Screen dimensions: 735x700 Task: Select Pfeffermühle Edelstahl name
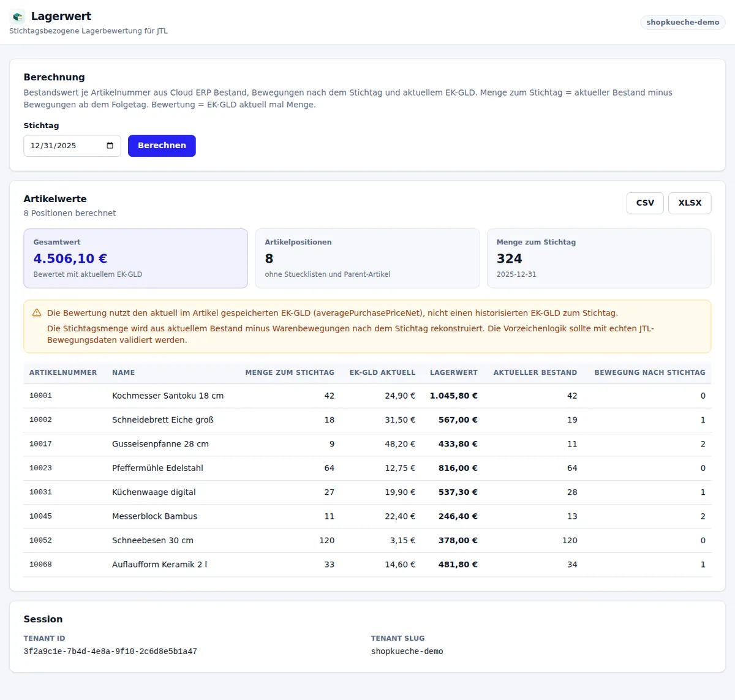click(157, 468)
